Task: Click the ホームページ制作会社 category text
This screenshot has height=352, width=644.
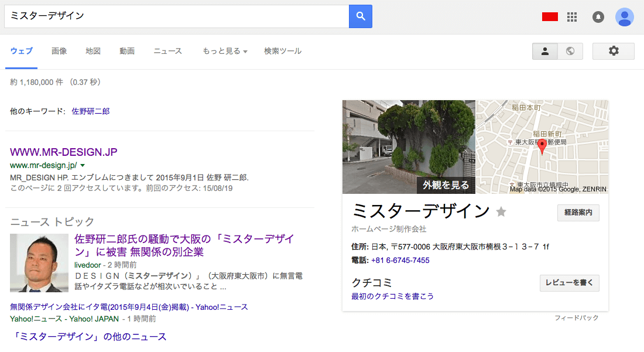Action: (389, 229)
